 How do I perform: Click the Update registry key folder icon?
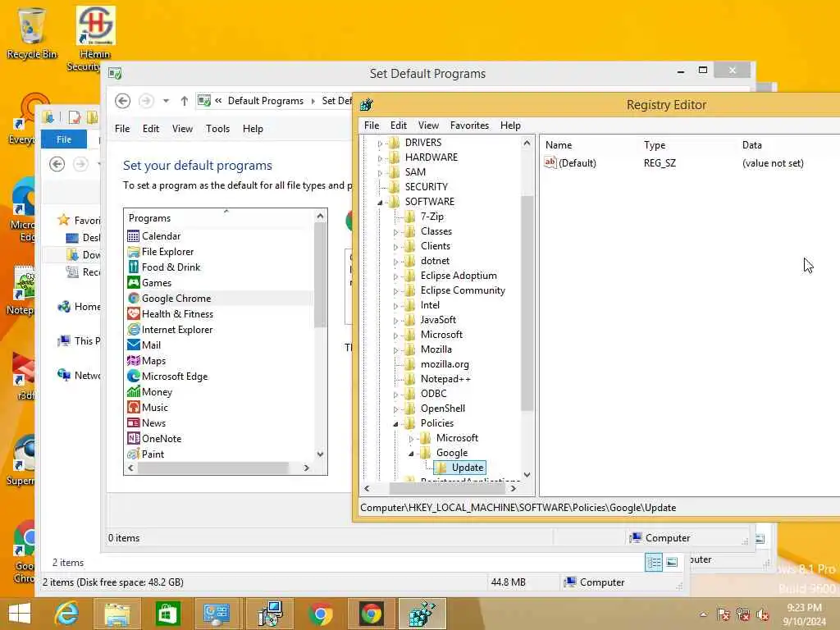click(441, 468)
